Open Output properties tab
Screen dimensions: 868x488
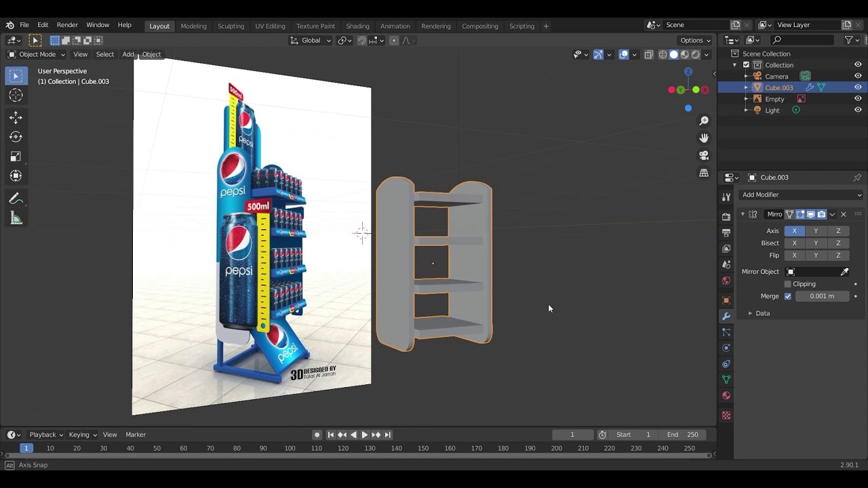pos(726,232)
